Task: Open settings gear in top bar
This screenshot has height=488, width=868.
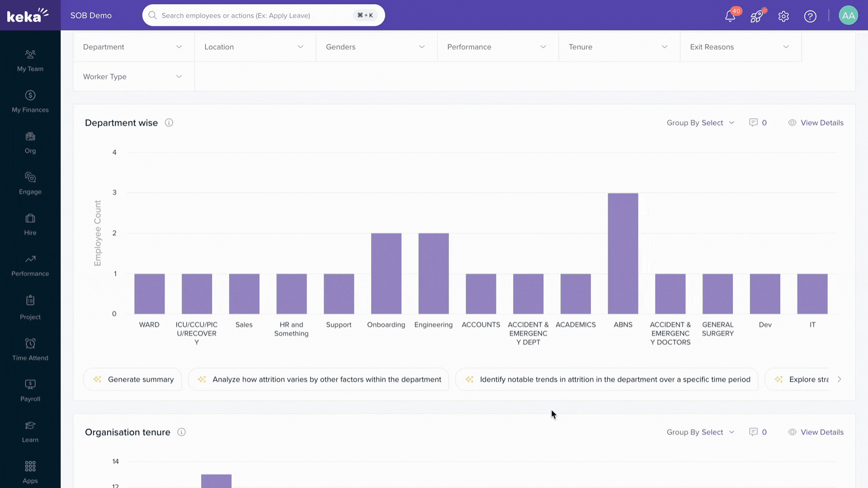Action: point(783,16)
